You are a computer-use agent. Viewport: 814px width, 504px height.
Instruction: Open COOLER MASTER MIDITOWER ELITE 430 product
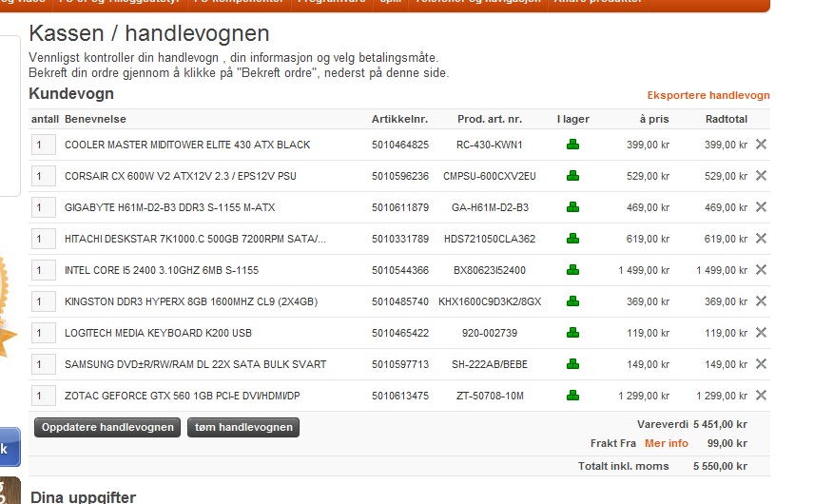pos(187,145)
